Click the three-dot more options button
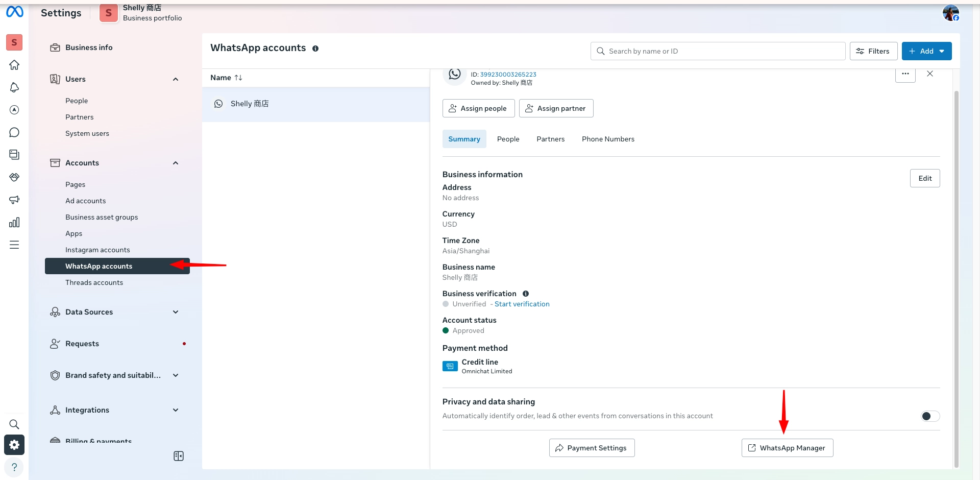This screenshot has height=480, width=980. 905,74
